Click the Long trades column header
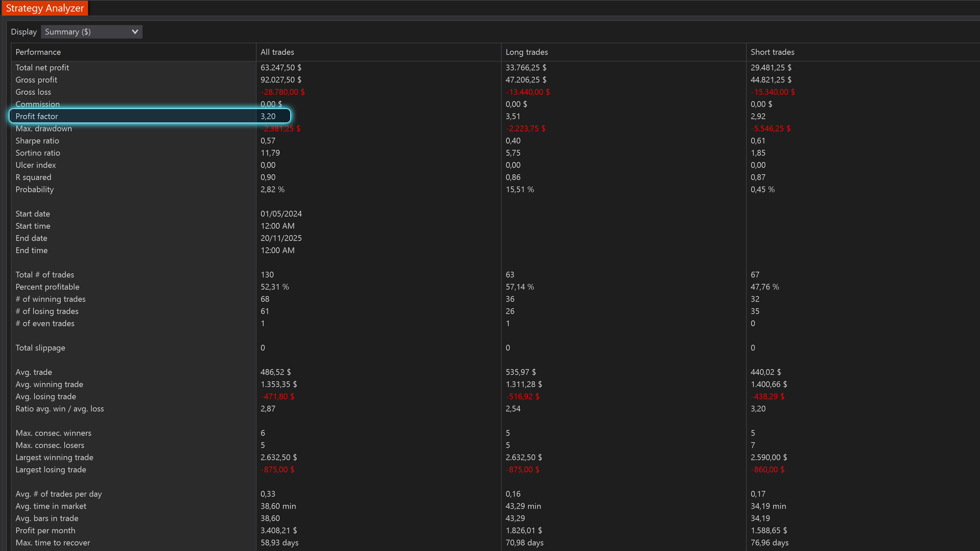The height and width of the screenshot is (551, 980). click(526, 52)
